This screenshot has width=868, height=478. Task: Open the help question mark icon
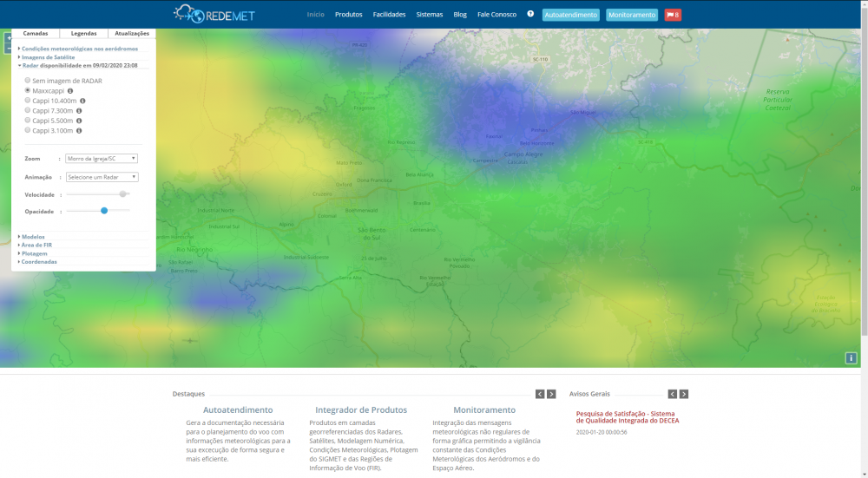(530, 14)
